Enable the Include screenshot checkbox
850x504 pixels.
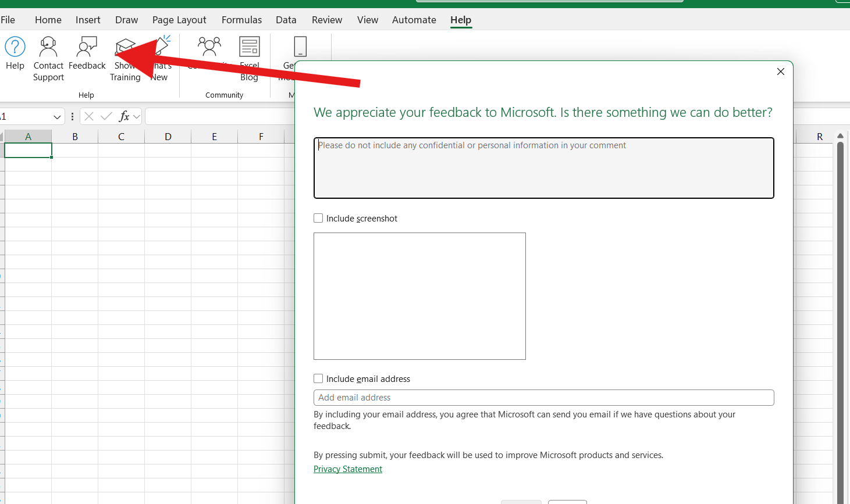pyautogui.click(x=318, y=218)
